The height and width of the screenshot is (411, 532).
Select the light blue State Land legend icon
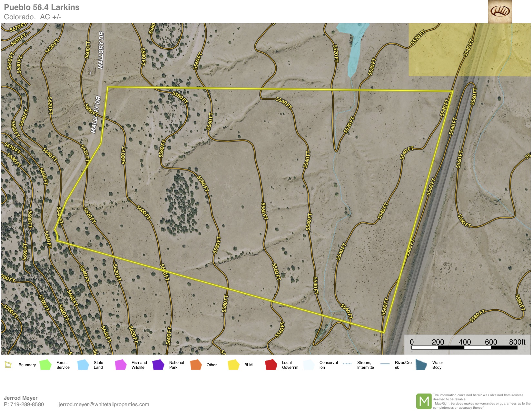[x=83, y=365]
